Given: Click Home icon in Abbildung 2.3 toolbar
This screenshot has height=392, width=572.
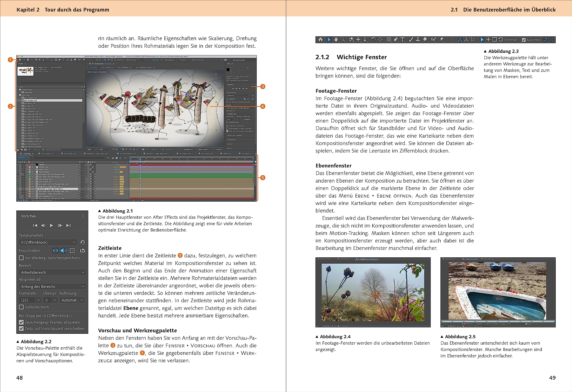Looking at the screenshot, I should [x=321, y=40].
